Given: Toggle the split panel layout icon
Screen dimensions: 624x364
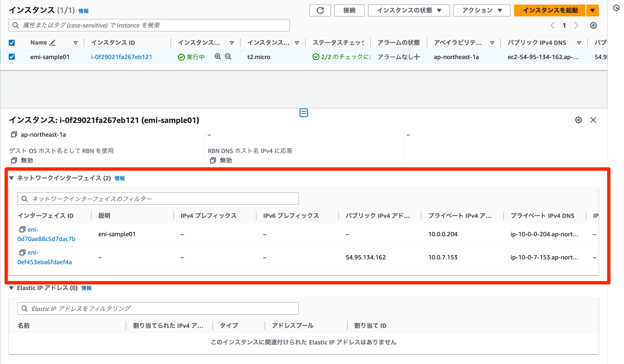Looking at the screenshot, I should pos(304,113).
